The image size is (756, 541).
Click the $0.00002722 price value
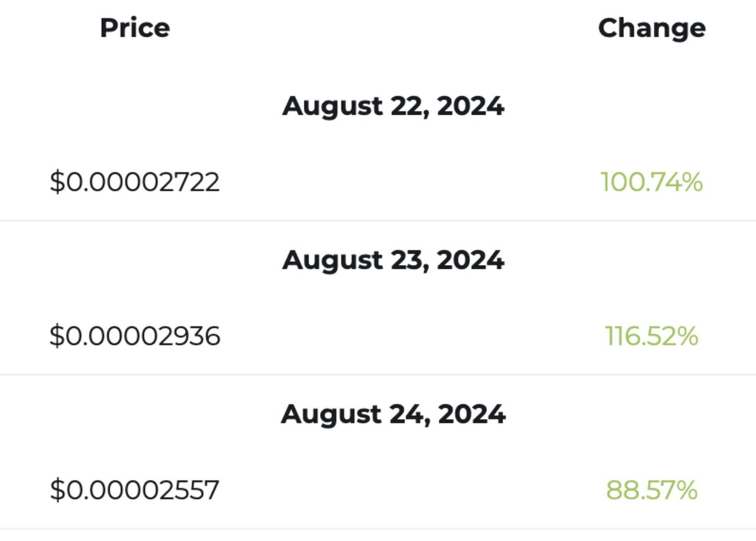click(x=135, y=182)
